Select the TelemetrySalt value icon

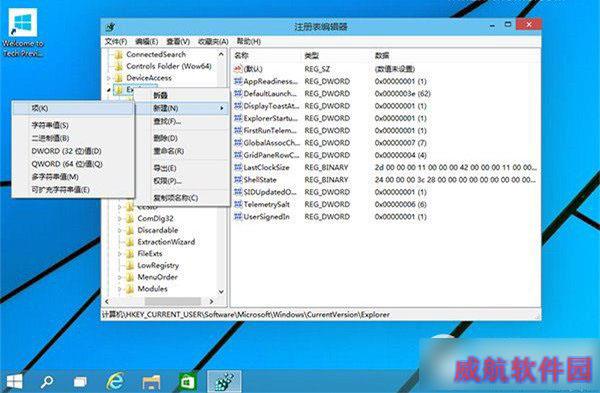click(238, 204)
